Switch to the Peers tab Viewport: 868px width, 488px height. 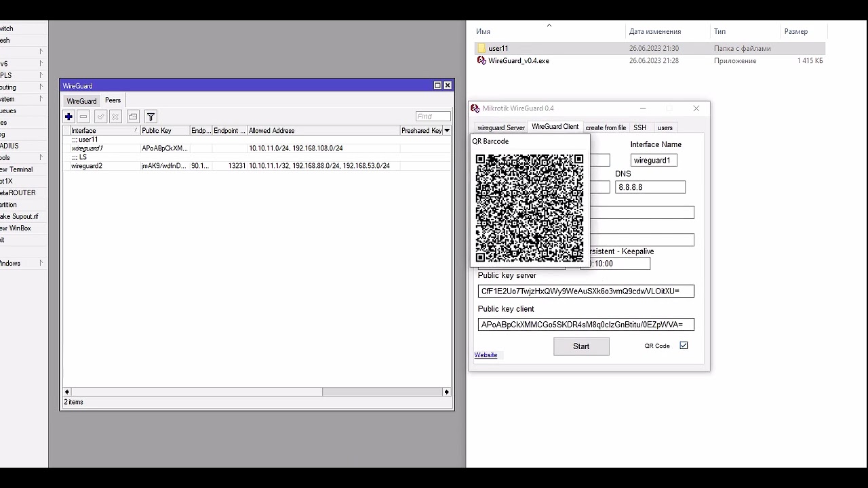113,100
